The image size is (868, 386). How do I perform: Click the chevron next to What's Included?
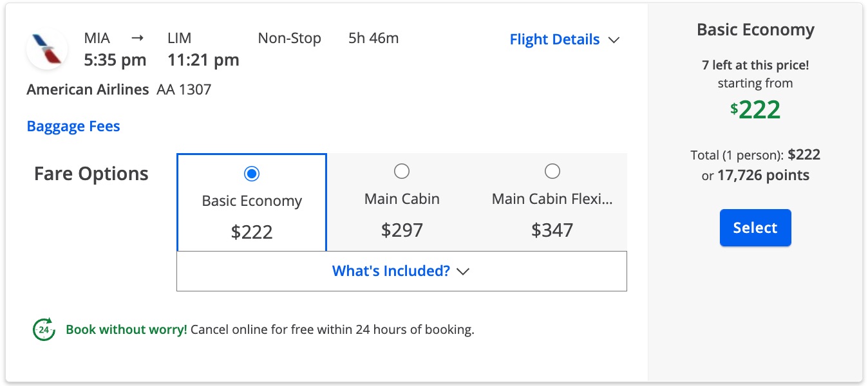(463, 271)
